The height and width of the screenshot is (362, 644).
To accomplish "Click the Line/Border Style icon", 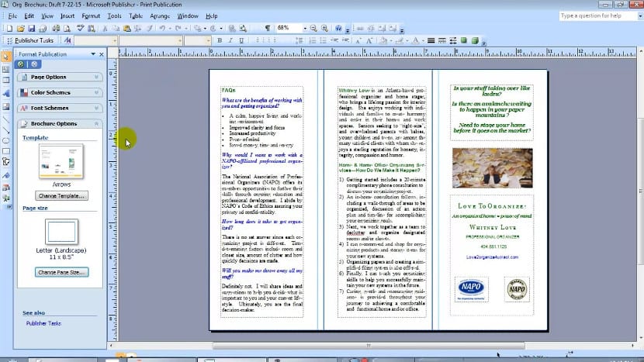I will [x=431, y=40].
